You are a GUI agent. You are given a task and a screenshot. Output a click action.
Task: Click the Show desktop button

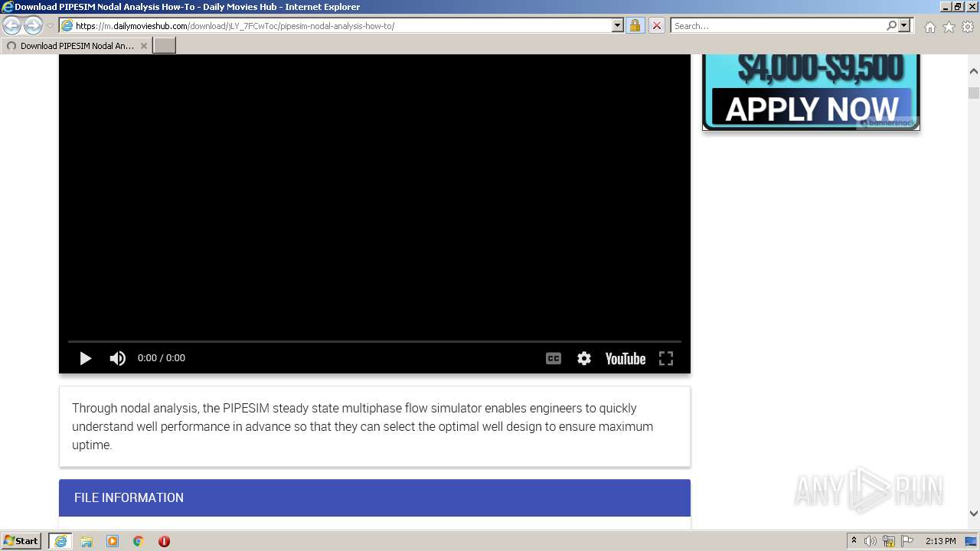pyautogui.click(x=971, y=541)
